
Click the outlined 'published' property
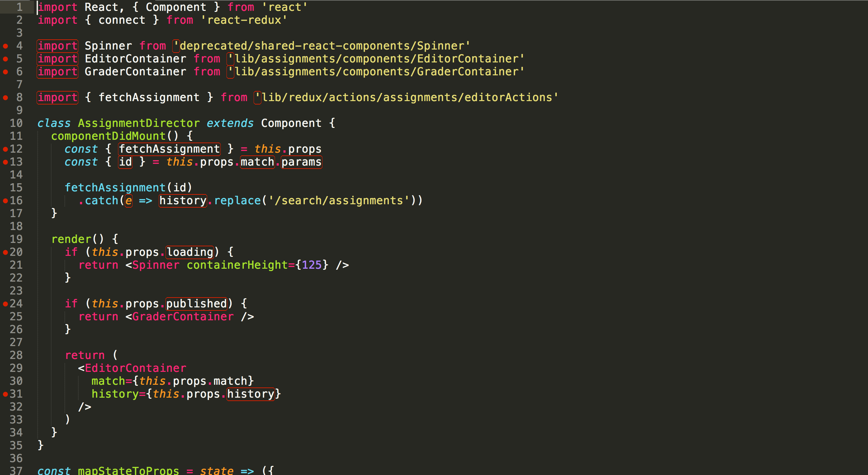click(x=196, y=304)
